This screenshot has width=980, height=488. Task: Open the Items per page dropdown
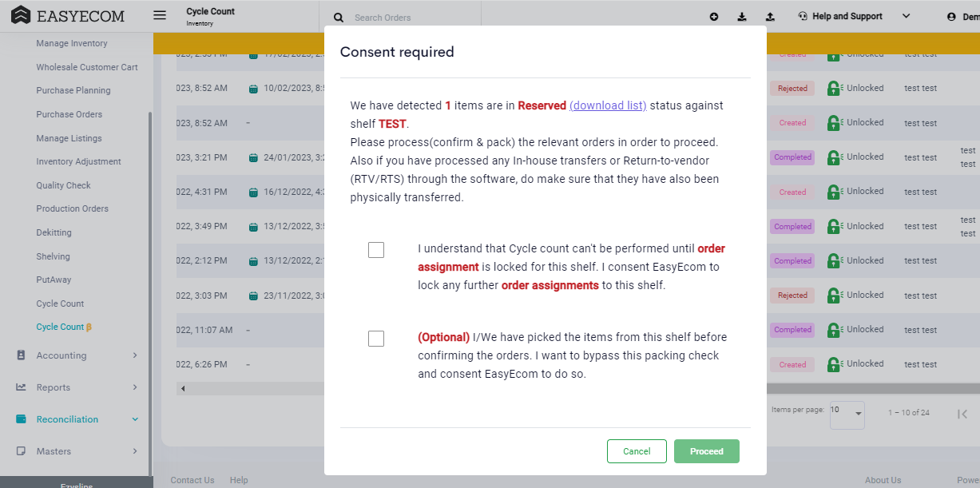click(x=847, y=414)
